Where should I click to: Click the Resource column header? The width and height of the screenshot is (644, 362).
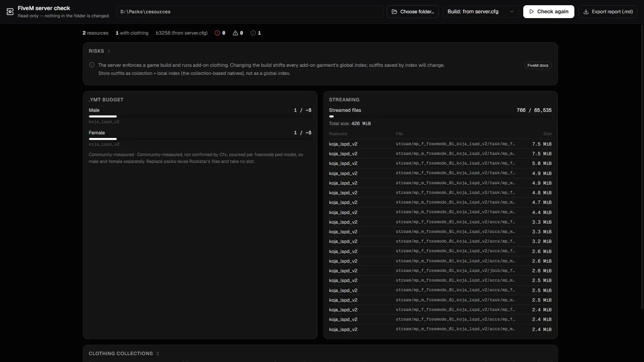pyautogui.click(x=338, y=134)
